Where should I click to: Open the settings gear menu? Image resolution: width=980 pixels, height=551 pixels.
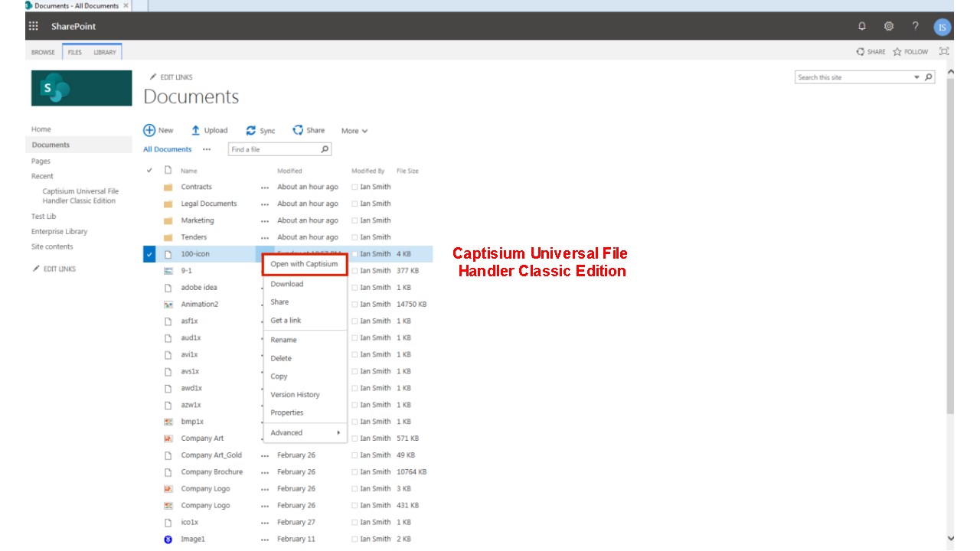coord(889,26)
